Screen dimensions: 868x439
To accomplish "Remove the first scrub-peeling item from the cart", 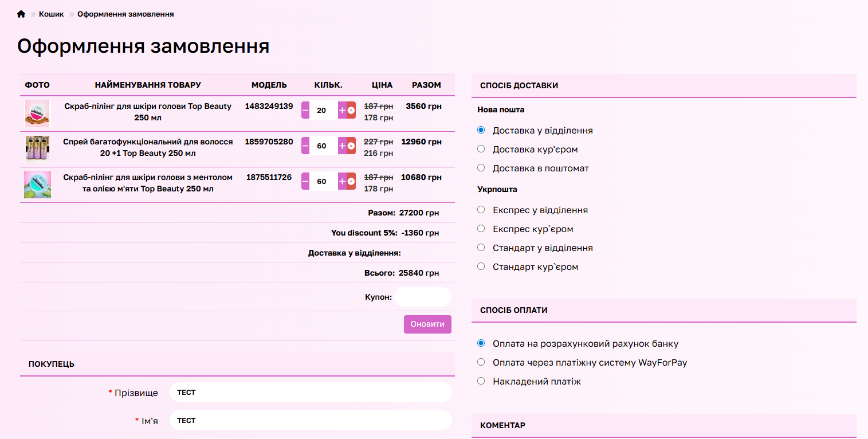I will click(x=351, y=110).
